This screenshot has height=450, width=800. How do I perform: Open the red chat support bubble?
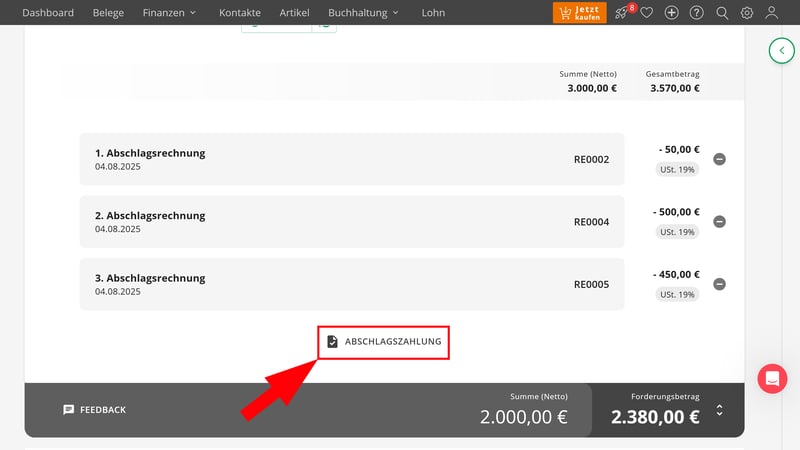coord(772,378)
